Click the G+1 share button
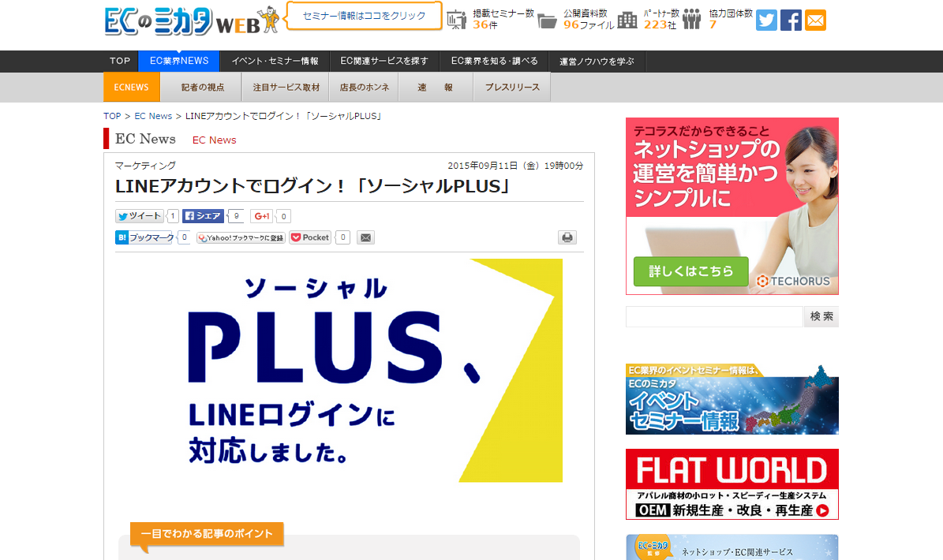 pos(262,215)
